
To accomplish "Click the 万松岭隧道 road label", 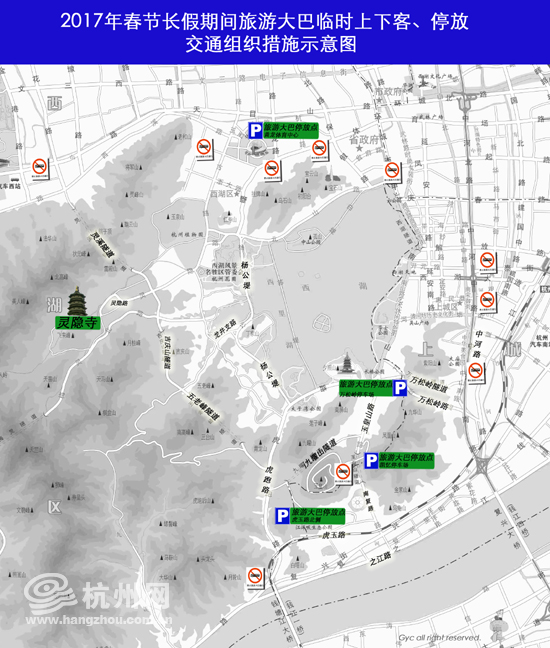I will pos(429,384).
